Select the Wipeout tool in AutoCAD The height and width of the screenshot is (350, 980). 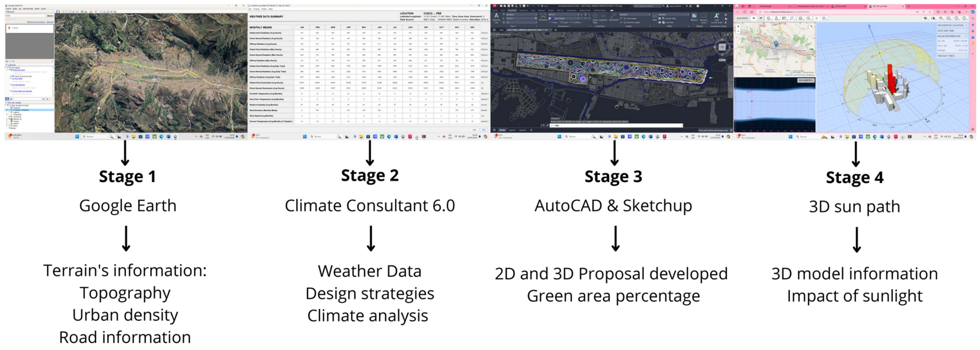click(694, 17)
